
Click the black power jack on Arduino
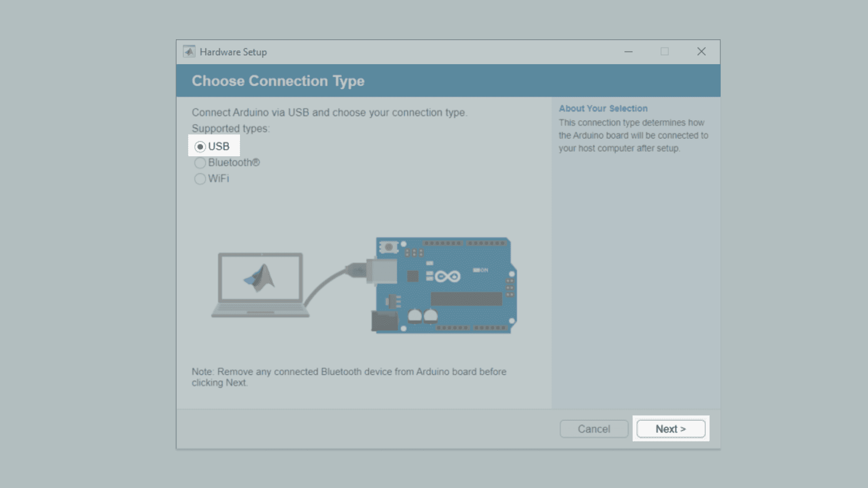[384, 321]
